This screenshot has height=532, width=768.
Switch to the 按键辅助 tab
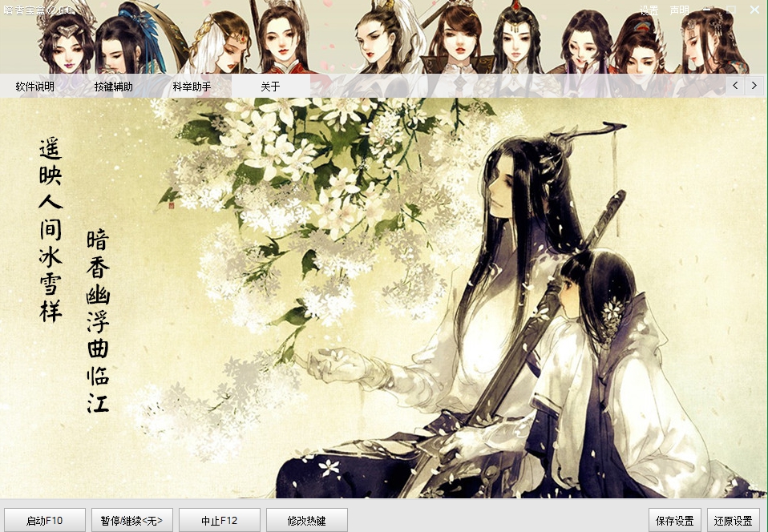point(114,87)
